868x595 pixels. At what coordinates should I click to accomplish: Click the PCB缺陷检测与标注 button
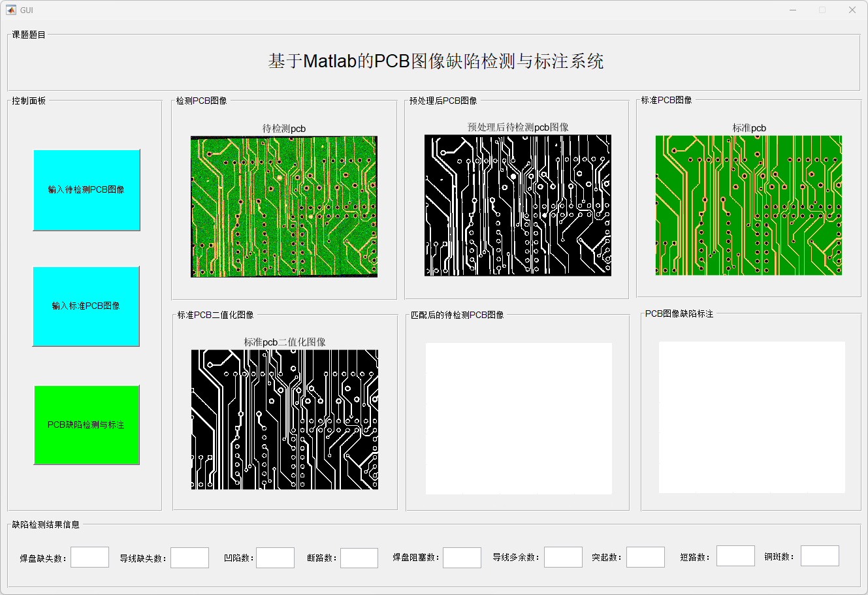(86, 425)
